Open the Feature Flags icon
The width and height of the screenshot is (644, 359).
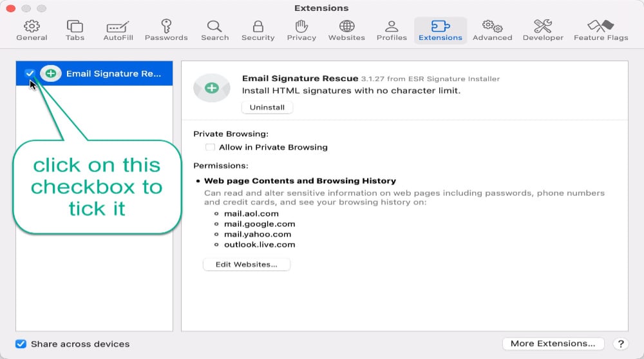pyautogui.click(x=600, y=26)
